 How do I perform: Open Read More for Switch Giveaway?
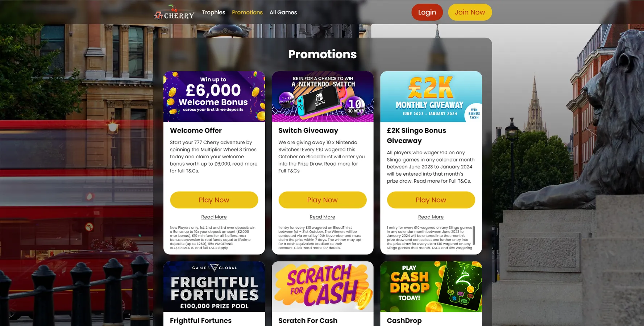(323, 217)
